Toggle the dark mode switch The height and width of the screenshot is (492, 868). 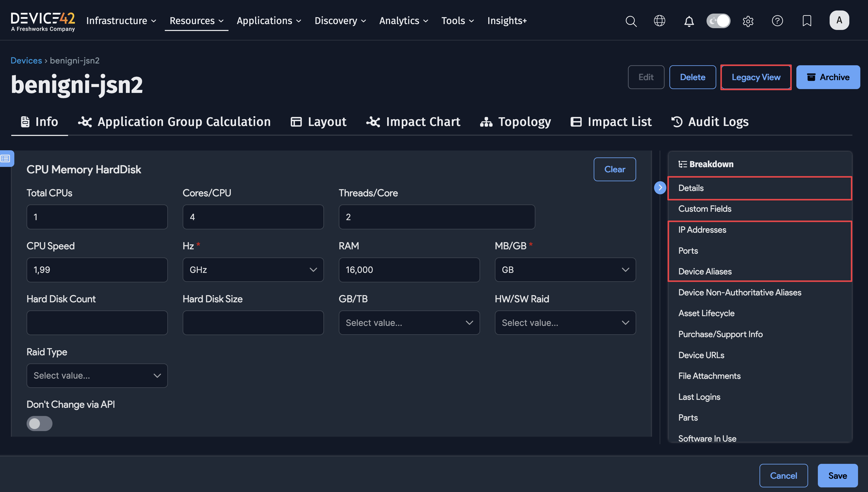(x=718, y=21)
